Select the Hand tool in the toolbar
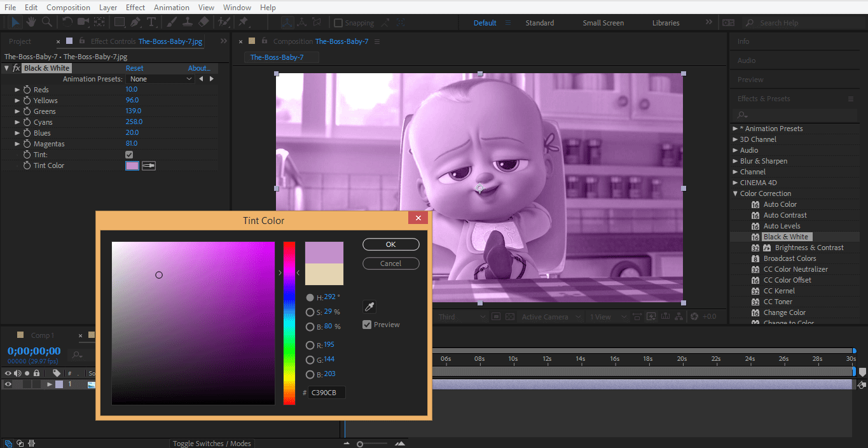The image size is (868, 448). click(31, 22)
